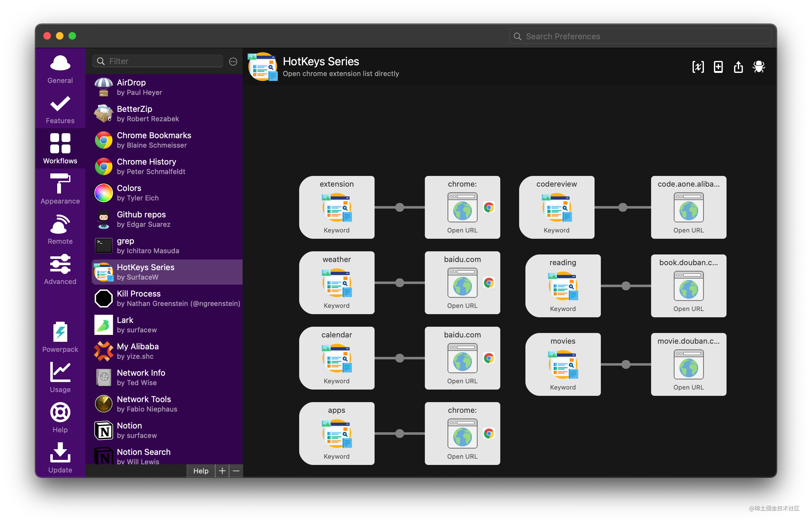Focus the workflow Filter field

click(157, 61)
